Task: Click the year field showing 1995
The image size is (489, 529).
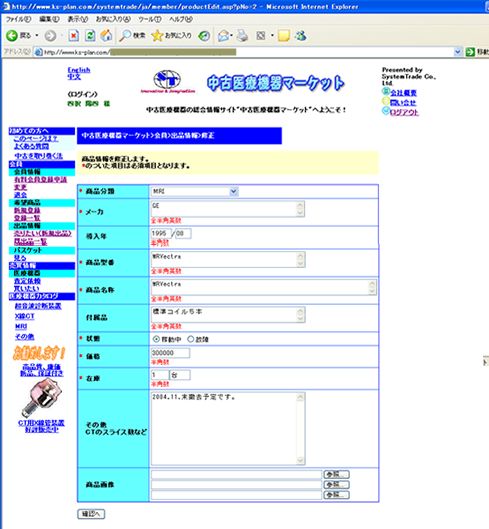Action: 161,233
